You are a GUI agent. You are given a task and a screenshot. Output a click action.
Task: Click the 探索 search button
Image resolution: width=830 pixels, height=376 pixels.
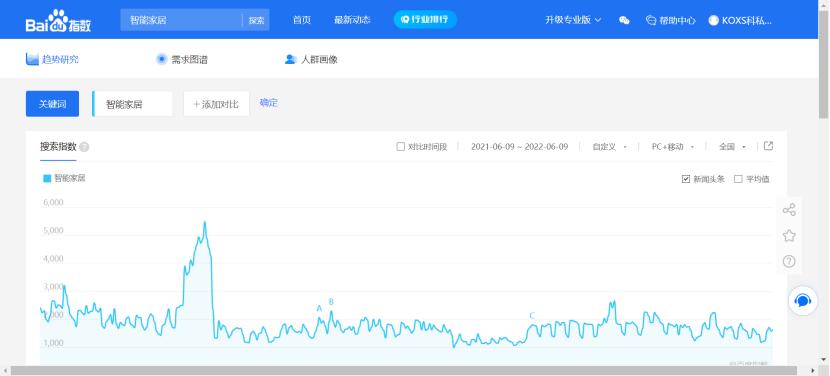(x=256, y=20)
